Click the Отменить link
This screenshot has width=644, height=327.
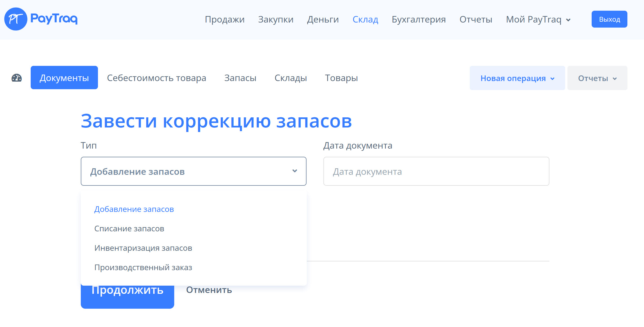pyautogui.click(x=209, y=290)
